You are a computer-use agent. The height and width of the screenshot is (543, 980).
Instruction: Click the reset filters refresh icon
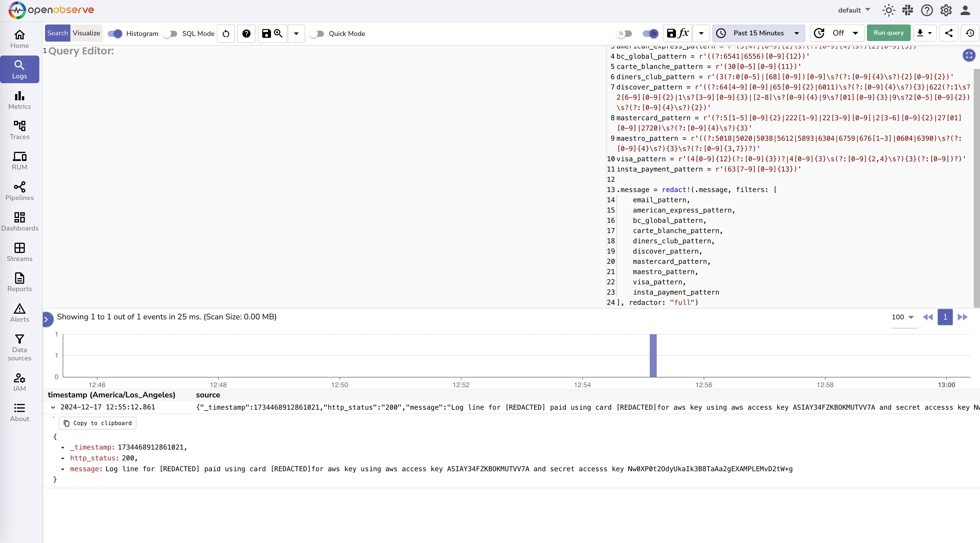pyautogui.click(x=226, y=34)
